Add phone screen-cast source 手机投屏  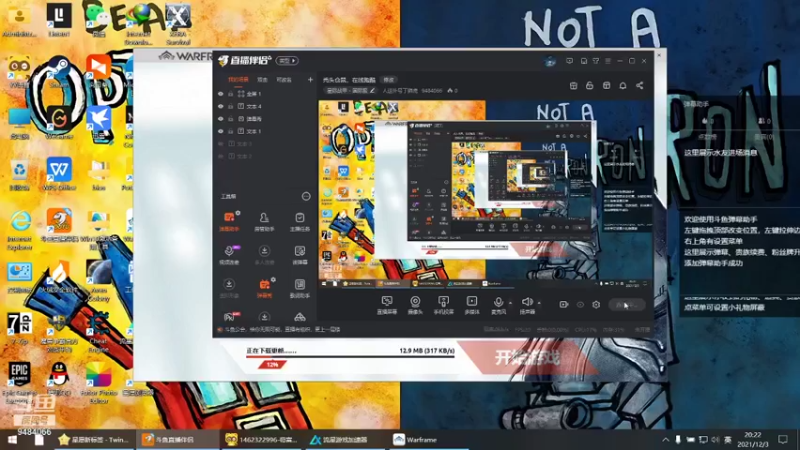point(443,305)
